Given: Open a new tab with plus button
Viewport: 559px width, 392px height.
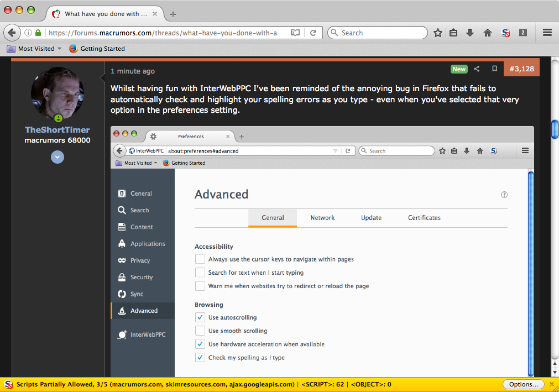Looking at the screenshot, I should pyautogui.click(x=173, y=14).
